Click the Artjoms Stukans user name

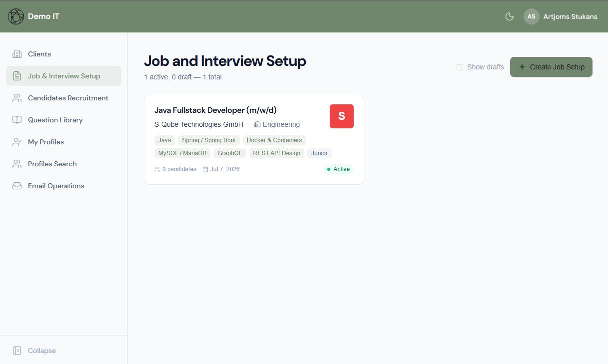[571, 16]
